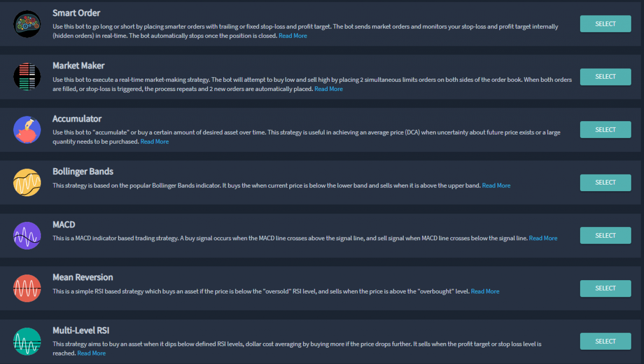Select the Smart Order bot
Viewport: 644px width, 364px height.
click(605, 24)
